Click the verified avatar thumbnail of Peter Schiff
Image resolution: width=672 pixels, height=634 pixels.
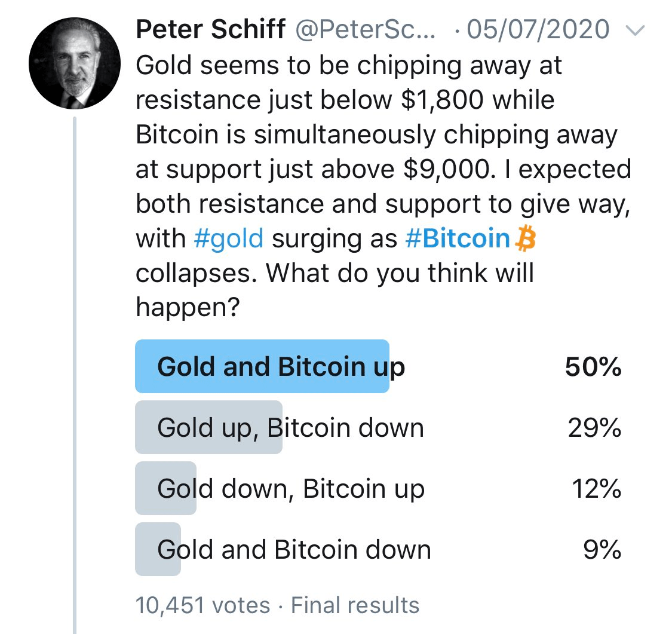pos(73,60)
